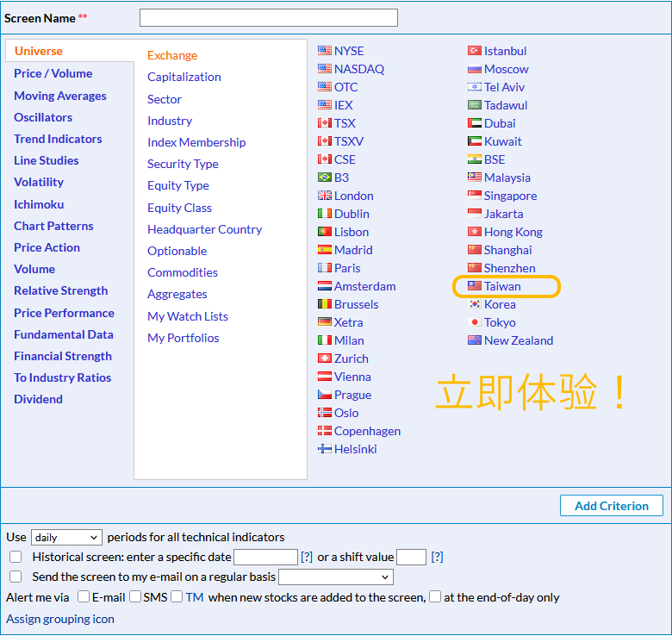Select the Optionable submenu item

click(x=177, y=251)
